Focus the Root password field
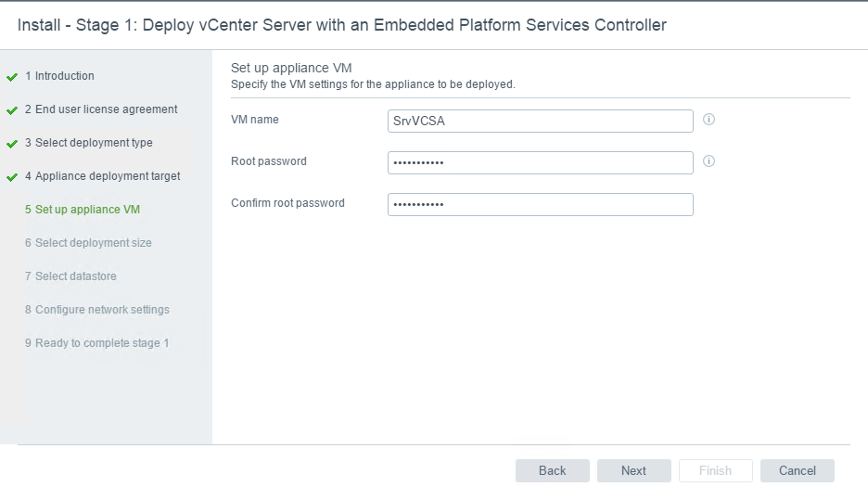Screen dimensions: 868x487 click(541, 162)
